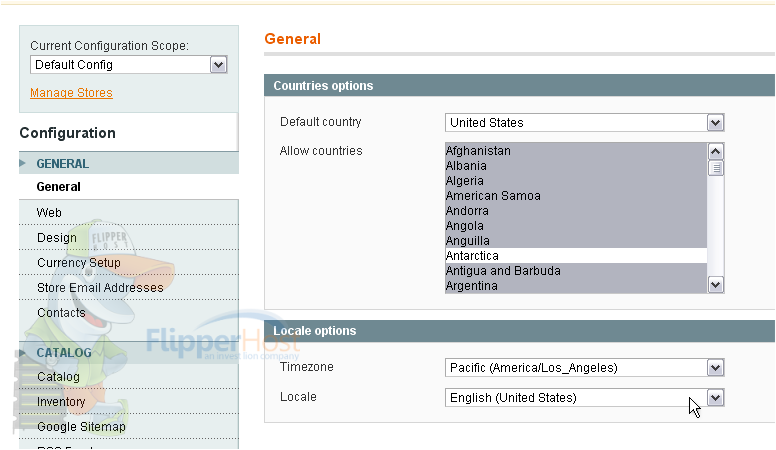The image size is (776, 450).
Task: Click the countries list scroll-down arrow
Action: click(716, 285)
